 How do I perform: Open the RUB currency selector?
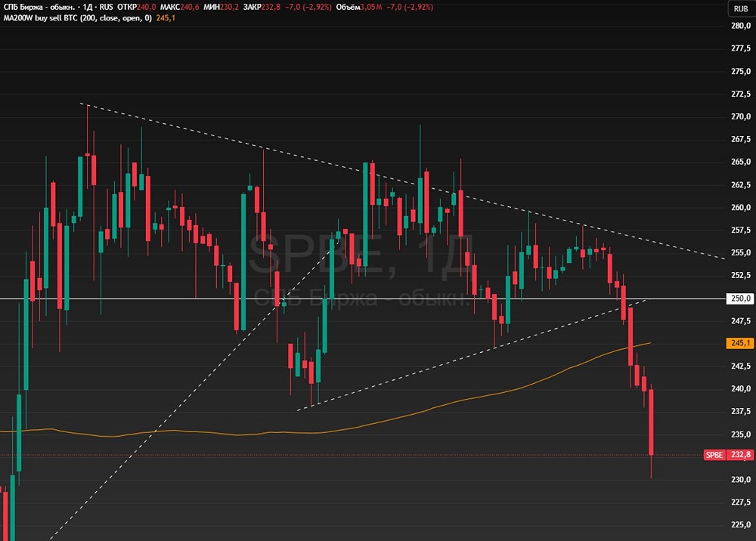[x=741, y=8]
